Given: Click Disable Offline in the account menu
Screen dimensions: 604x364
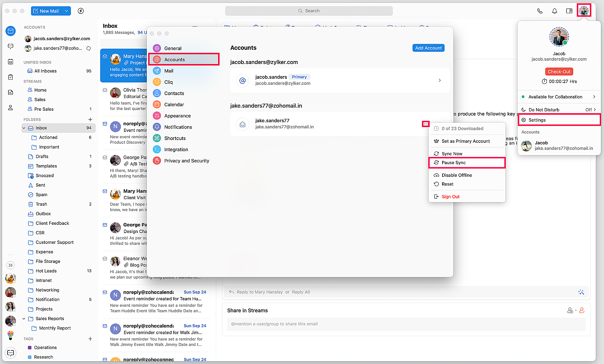Looking at the screenshot, I should (x=457, y=175).
